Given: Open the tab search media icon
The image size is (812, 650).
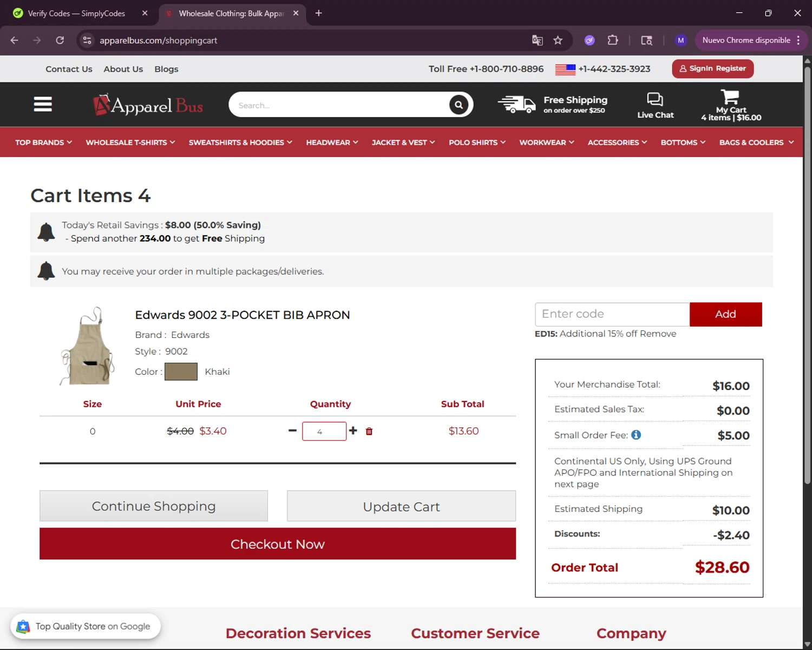Looking at the screenshot, I should click(x=646, y=40).
